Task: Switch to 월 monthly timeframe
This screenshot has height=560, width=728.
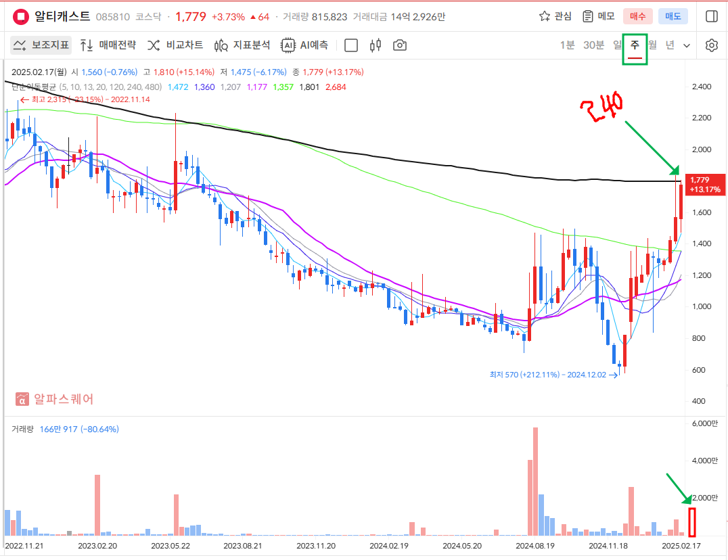Action: point(652,45)
